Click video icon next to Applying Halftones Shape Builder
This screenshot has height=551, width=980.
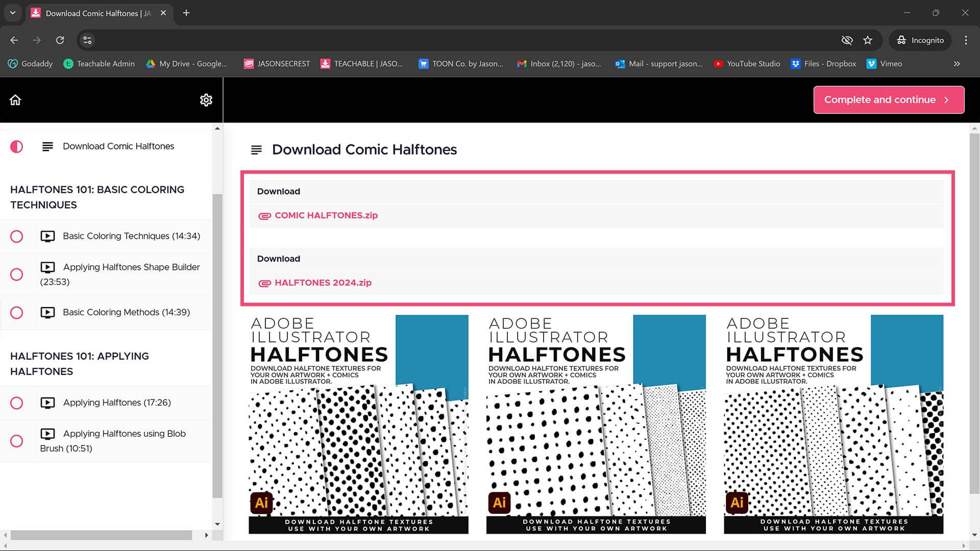tap(47, 267)
